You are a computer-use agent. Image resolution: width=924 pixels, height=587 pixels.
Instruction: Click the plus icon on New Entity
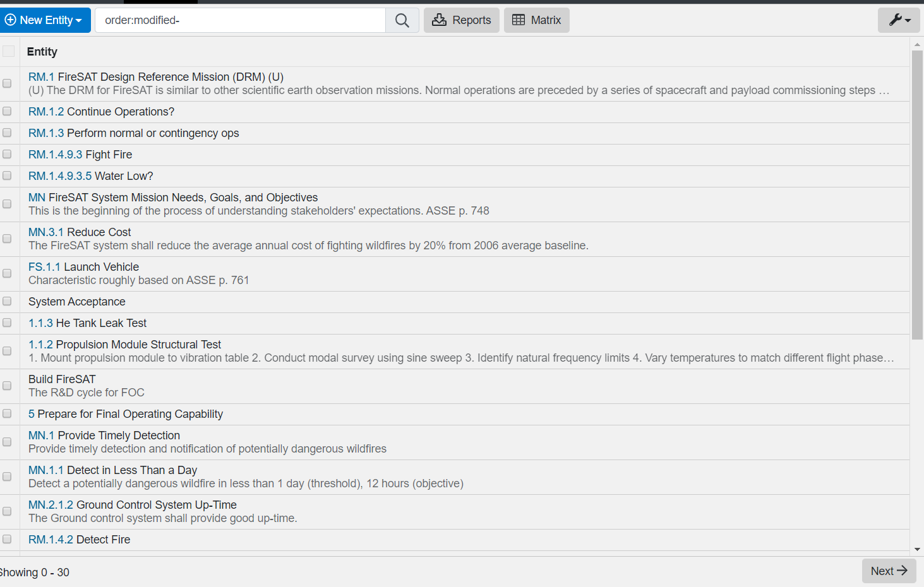11,20
